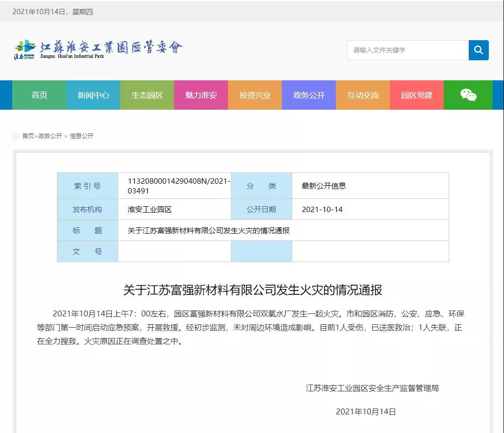This screenshot has height=433, width=504.
Task: Open the 新闻中心 navigation menu
Action: pos(93,95)
